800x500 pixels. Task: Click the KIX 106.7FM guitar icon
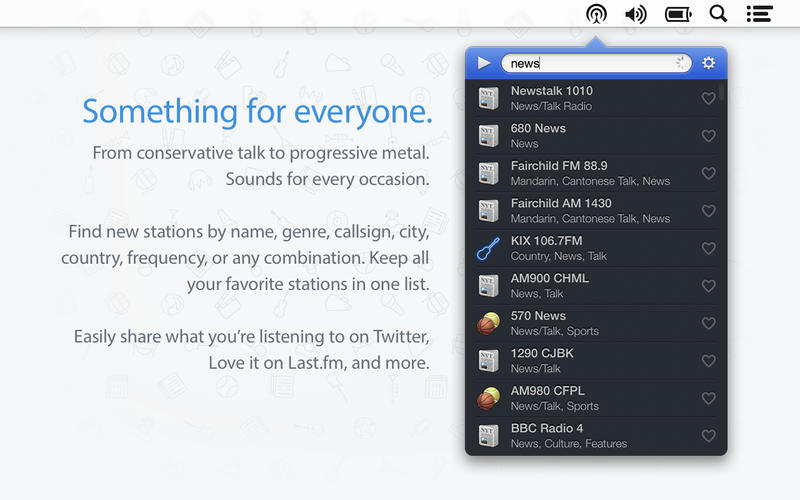click(x=488, y=249)
